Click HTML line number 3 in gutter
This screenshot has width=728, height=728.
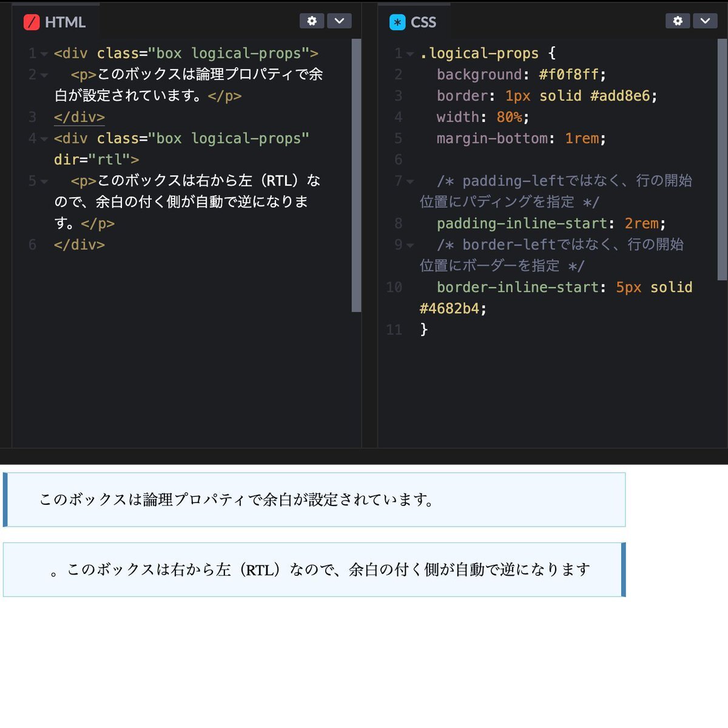32,117
